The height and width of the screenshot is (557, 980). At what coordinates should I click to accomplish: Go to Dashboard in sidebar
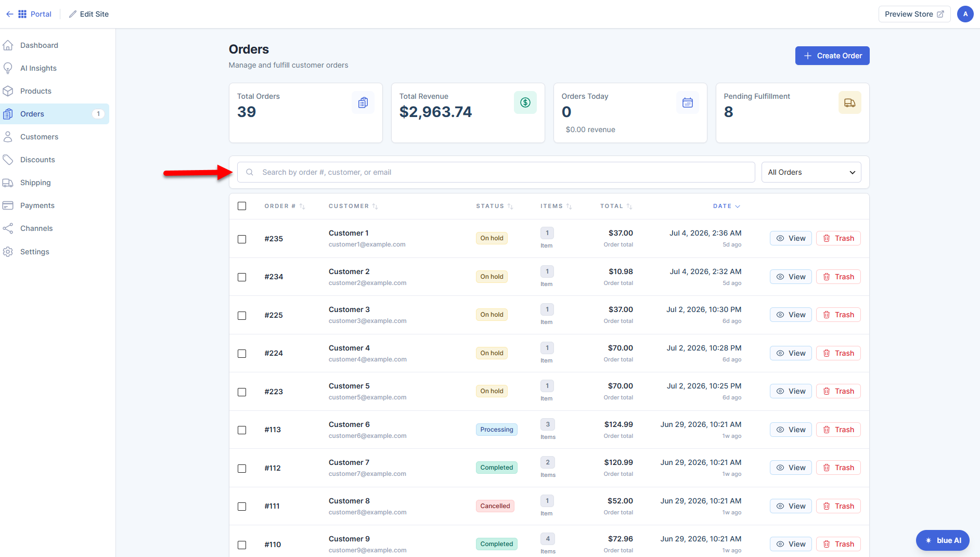pyautogui.click(x=55, y=45)
